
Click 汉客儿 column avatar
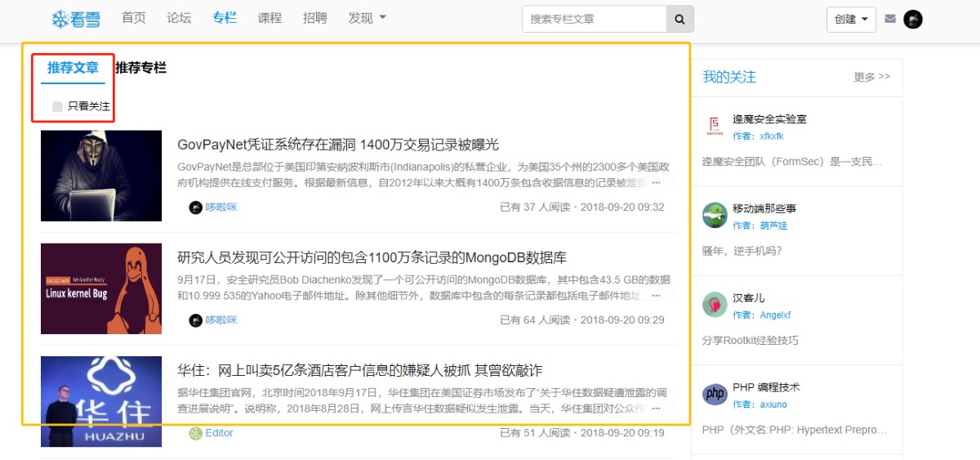715,305
